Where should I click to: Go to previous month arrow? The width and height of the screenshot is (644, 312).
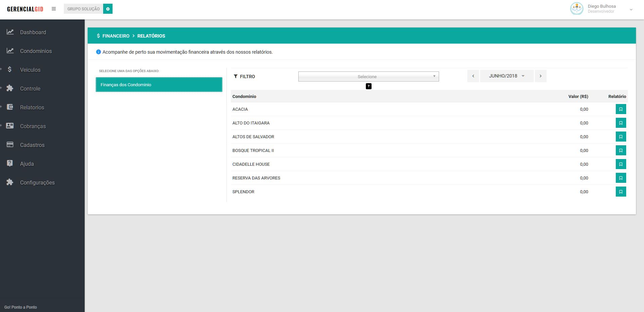pos(473,76)
